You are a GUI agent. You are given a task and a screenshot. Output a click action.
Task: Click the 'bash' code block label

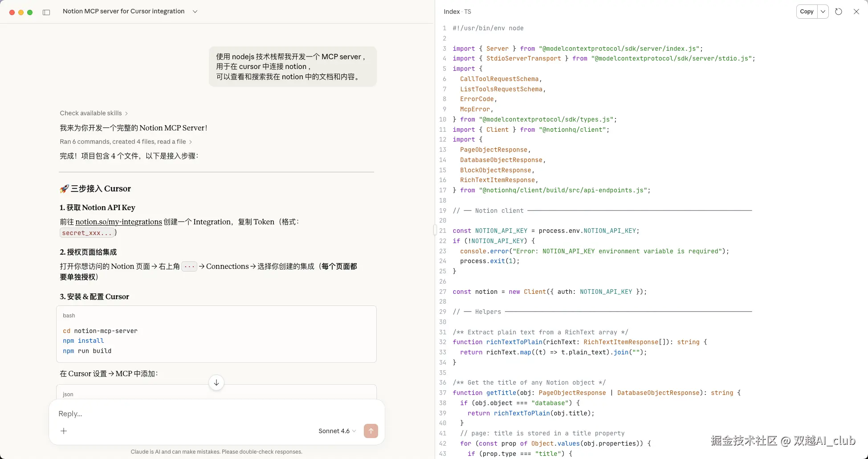pyautogui.click(x=69, y=316)
